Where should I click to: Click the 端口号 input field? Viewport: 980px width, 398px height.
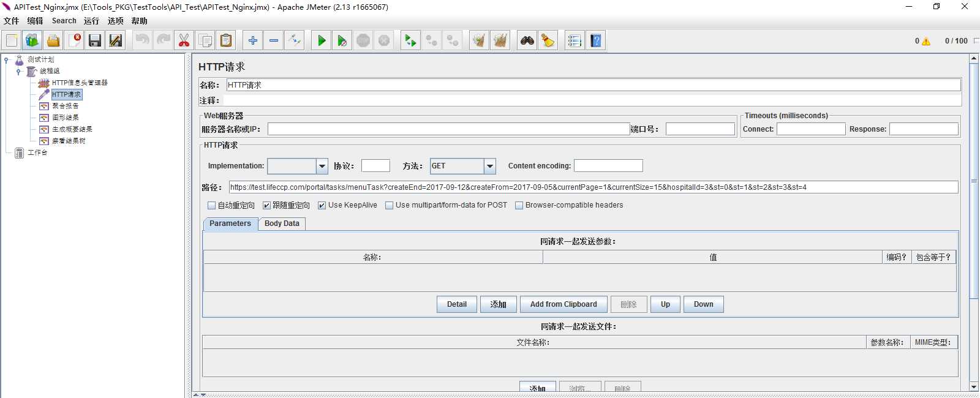pos(700,129)
